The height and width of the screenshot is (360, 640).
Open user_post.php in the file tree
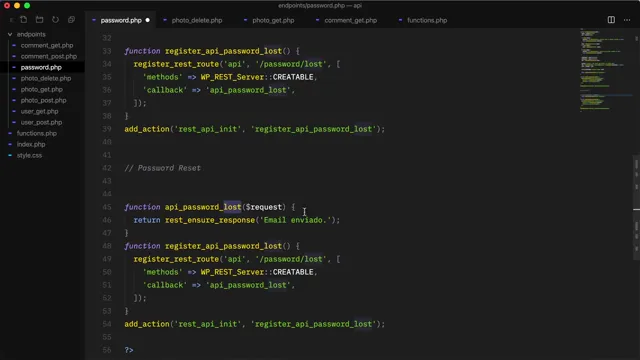tap(41, 122)
